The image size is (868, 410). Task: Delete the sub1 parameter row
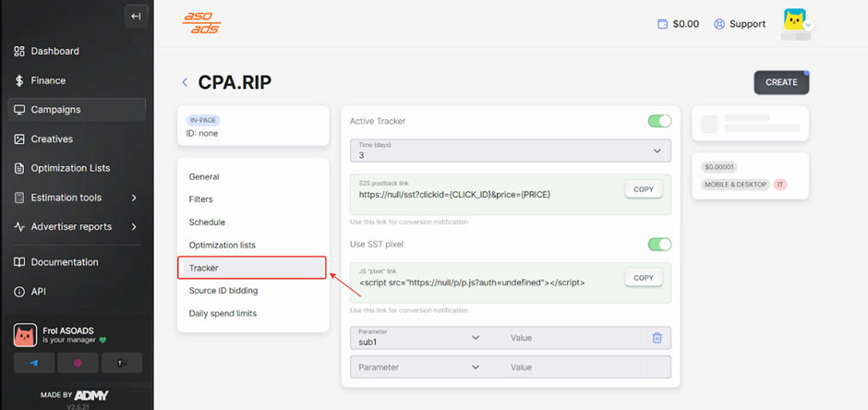pos(657,338)
